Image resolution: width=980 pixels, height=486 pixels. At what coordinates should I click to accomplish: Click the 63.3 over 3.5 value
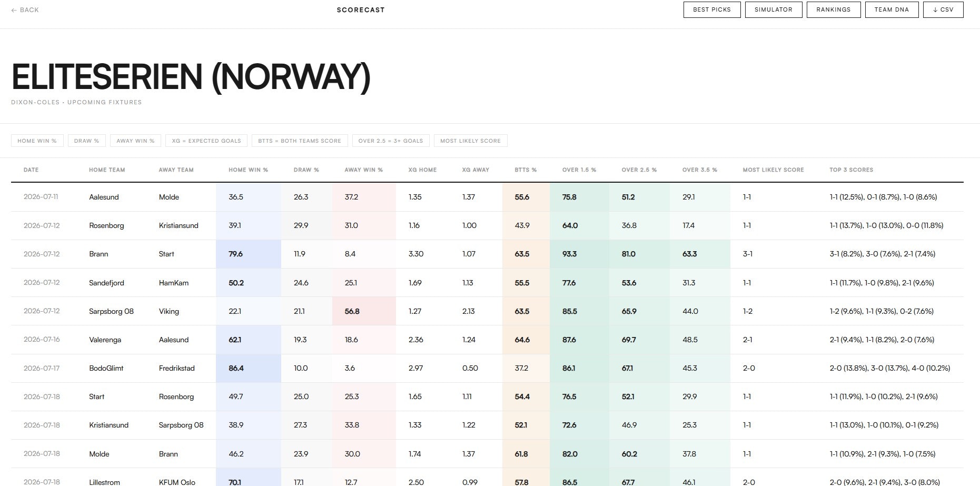(689, 254)
